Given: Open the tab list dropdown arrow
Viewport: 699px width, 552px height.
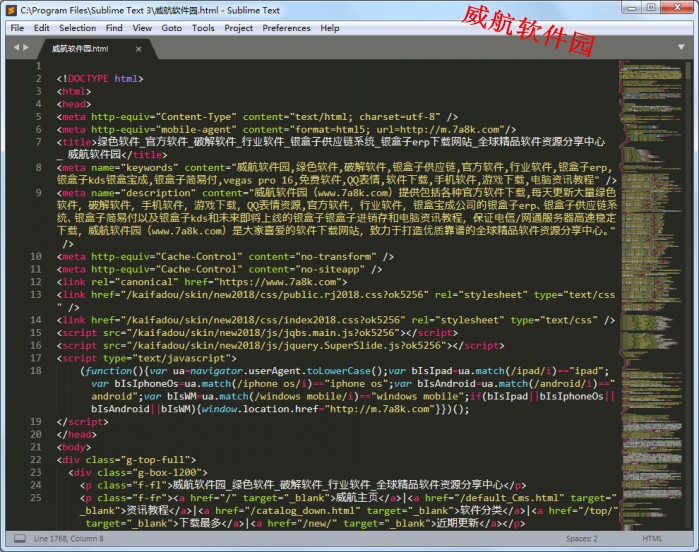Looking at the screenshot, I should point(681,47).
